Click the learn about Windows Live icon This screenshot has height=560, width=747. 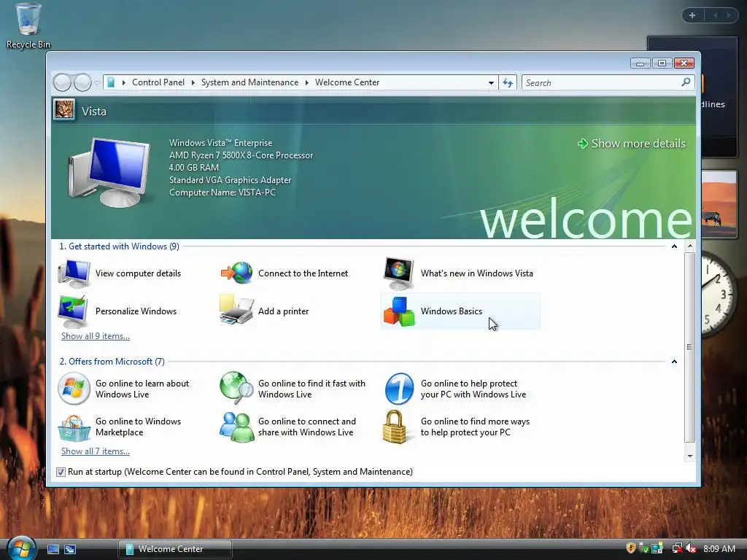(74, 389)
